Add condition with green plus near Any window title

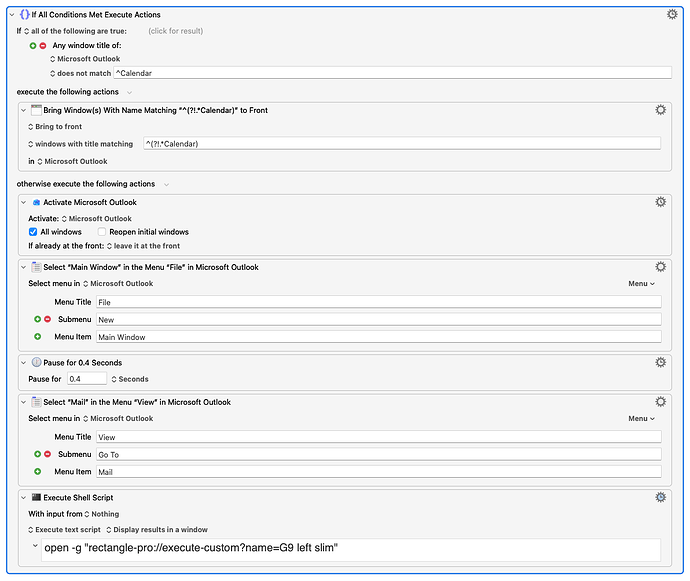(33, 45)
